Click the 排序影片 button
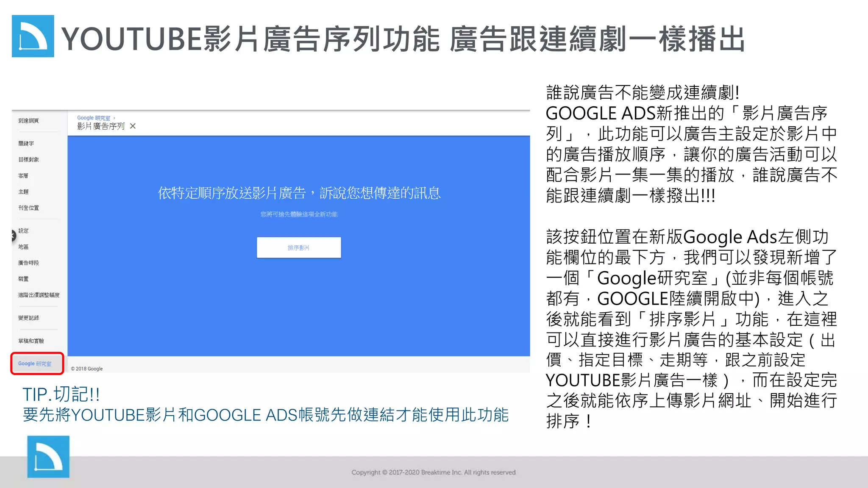The width and height of the screenshot is (868, 488). coord(299,247)
